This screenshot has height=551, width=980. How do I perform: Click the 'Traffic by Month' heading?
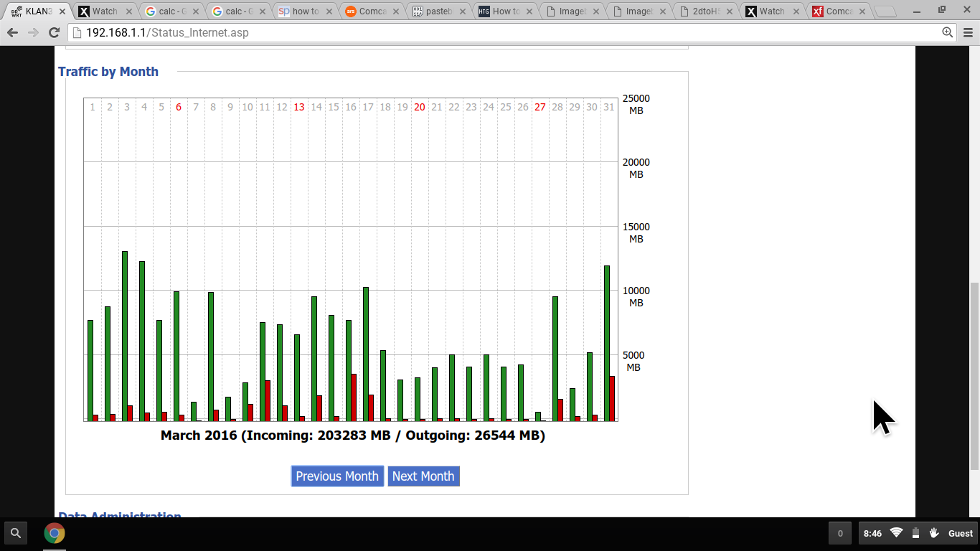(108, 72)
